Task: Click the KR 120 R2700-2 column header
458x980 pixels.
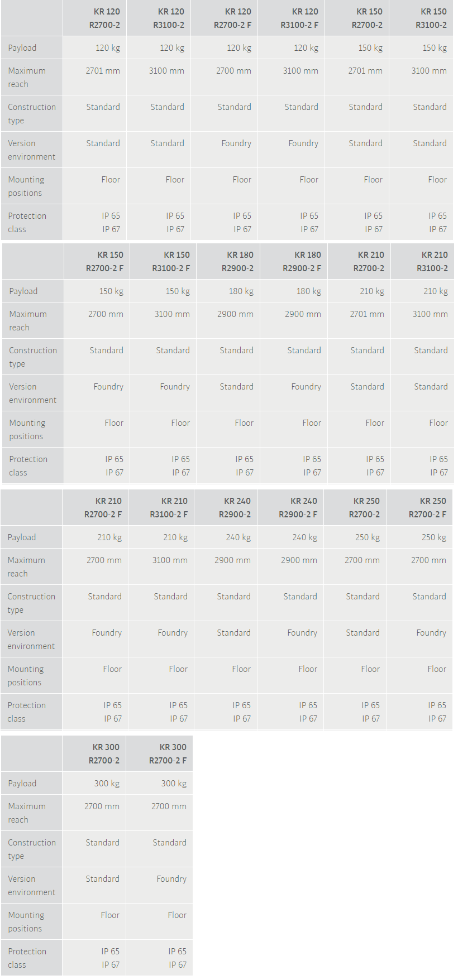Action: (x=104, y=18)
